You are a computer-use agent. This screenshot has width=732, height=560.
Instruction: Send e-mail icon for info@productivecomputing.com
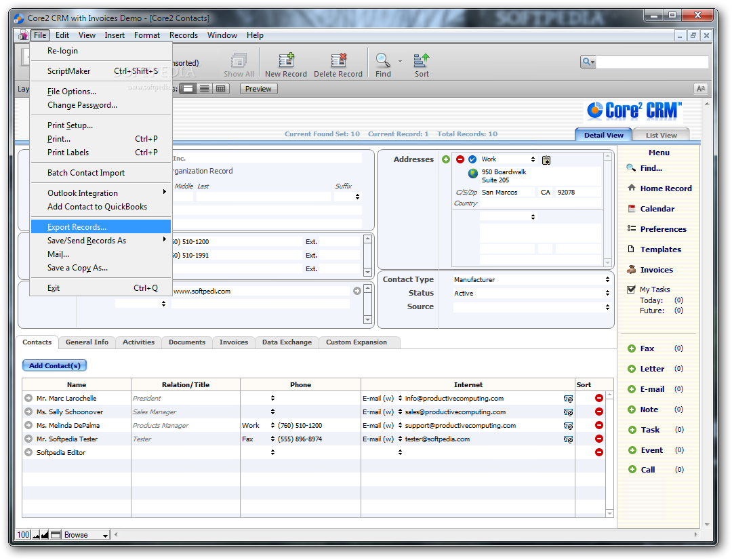click(568, 399)
